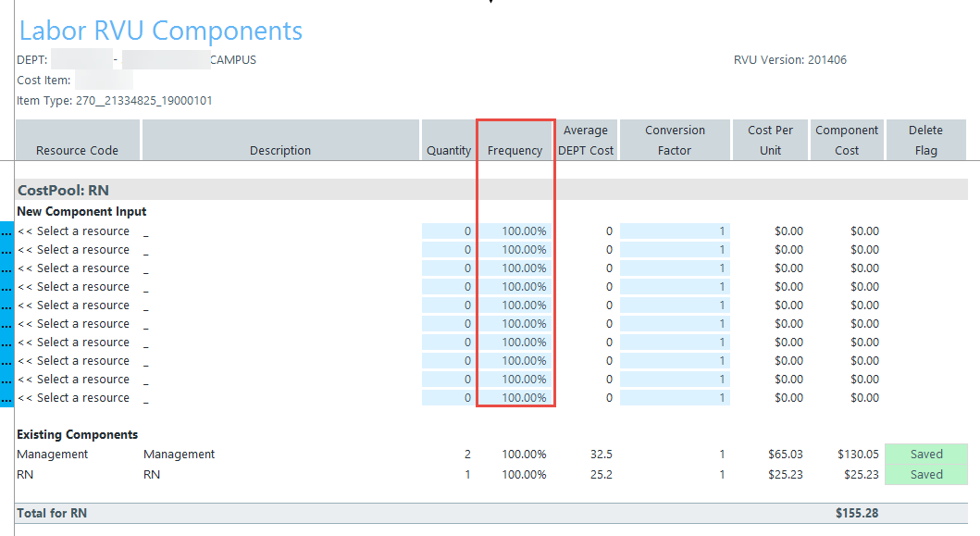
Task: Click the 'RVU Version: 201406' text
Action: click(x=790, y=60)
